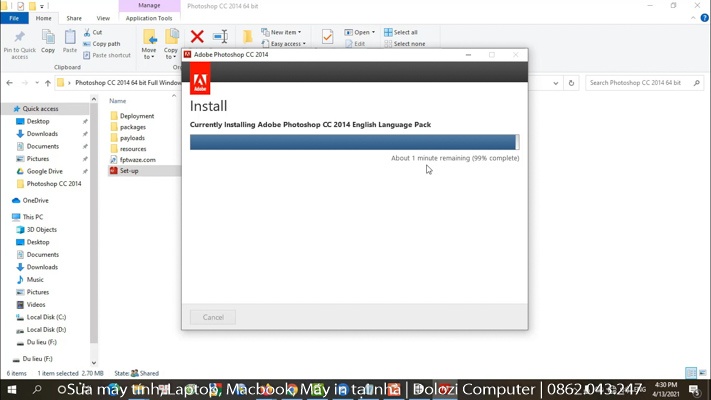Click the red Delete X icon
Screen dimensions: 711x400
(197, 36)
